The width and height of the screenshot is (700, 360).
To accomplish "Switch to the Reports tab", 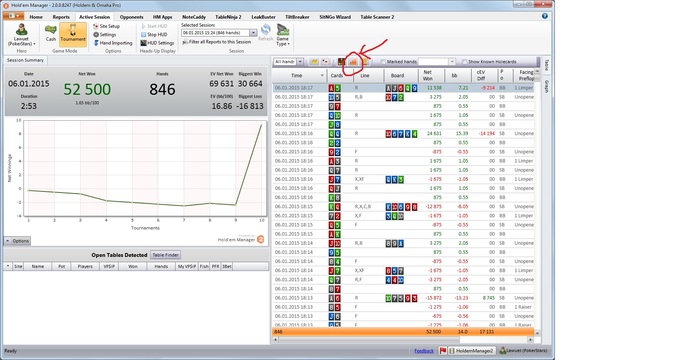I will point(61,17).
